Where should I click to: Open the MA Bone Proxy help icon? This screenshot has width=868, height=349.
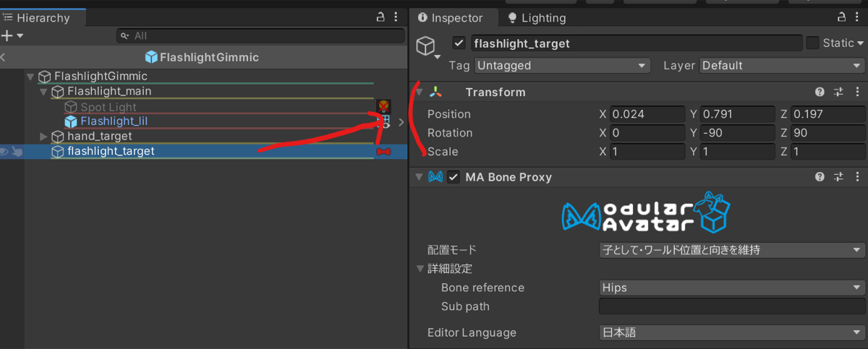pos(820,177)
